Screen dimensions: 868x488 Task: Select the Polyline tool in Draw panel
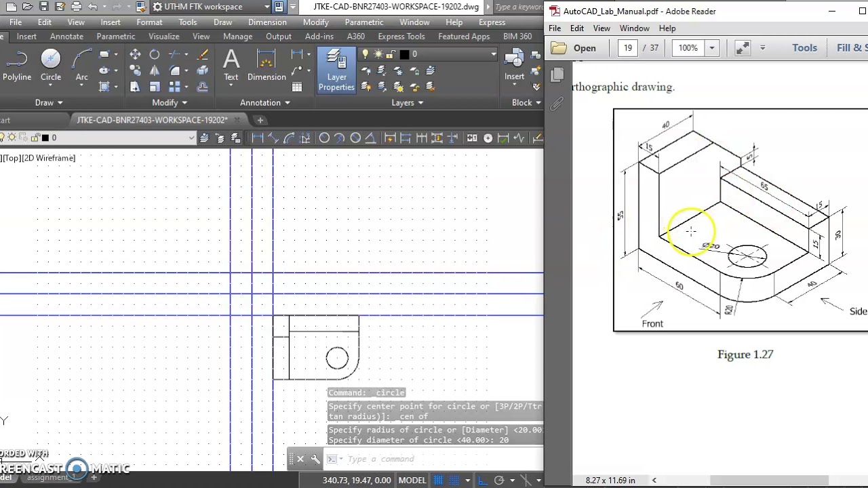pyautogui.click(x=17, y=66)
